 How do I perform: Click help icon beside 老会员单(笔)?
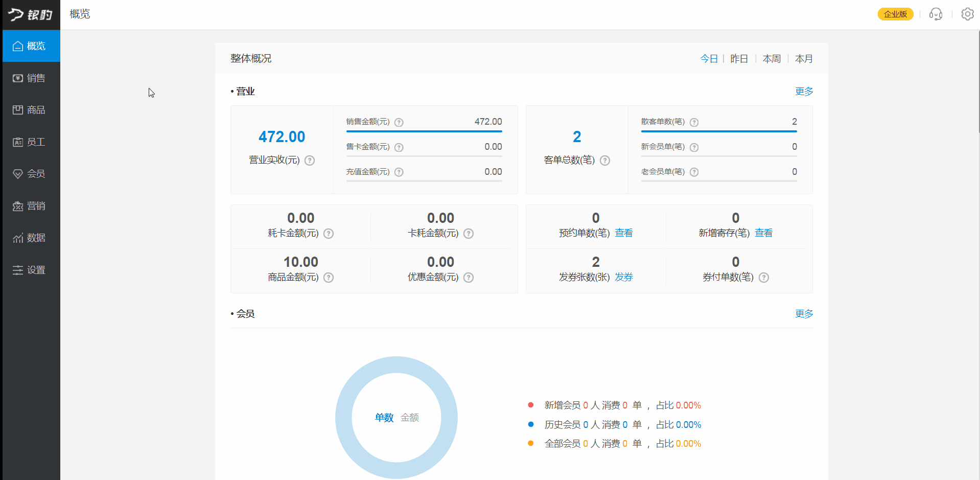[x=694, y=172]
